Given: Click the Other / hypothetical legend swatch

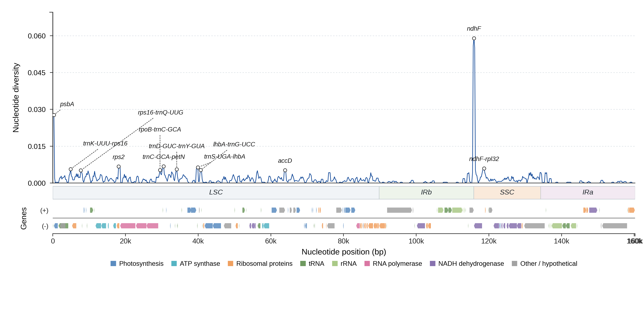Looking at the screenshot, I should coord(515,264).
